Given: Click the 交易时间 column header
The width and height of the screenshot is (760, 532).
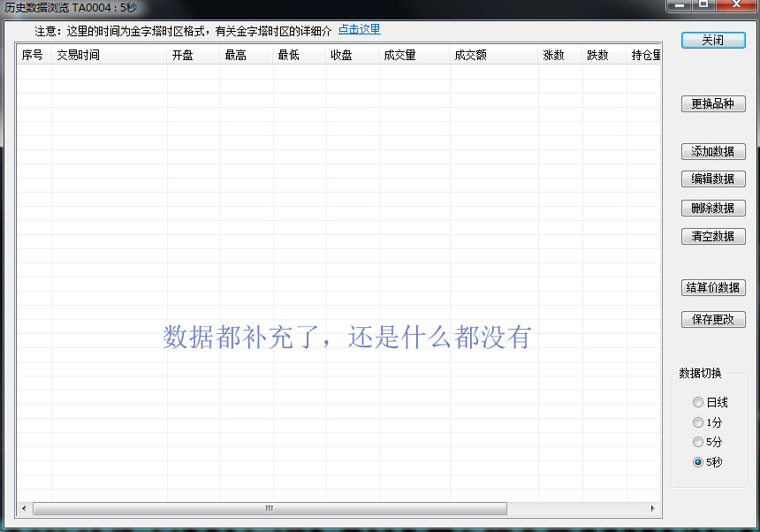Looking at the screenshot, I should coord(109,56).
